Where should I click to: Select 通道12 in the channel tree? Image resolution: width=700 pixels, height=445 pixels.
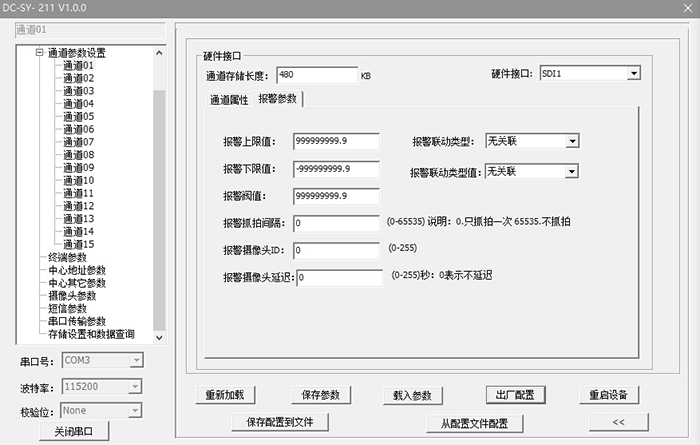[x=78, y=206]
